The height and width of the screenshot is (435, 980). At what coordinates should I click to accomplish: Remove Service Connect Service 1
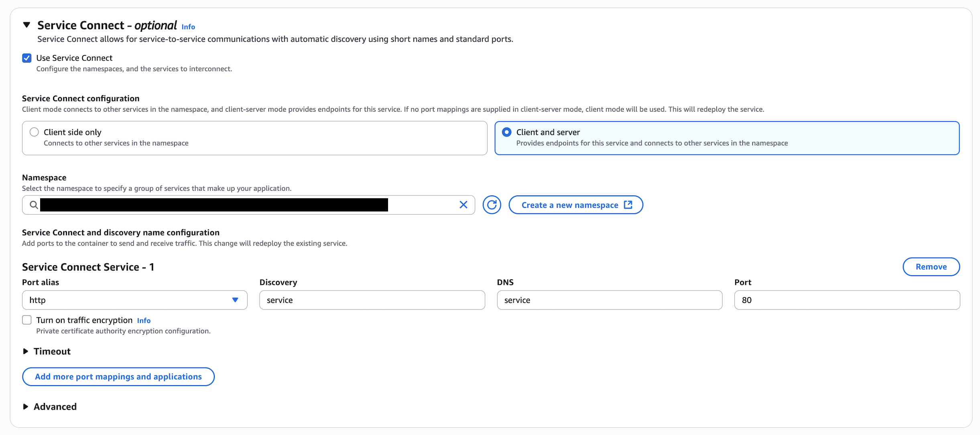931,267
